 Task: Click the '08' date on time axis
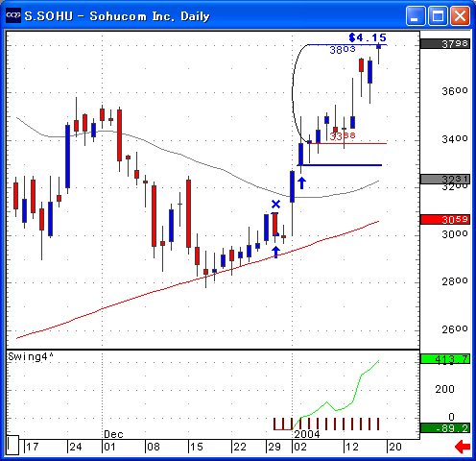[154, 447]
